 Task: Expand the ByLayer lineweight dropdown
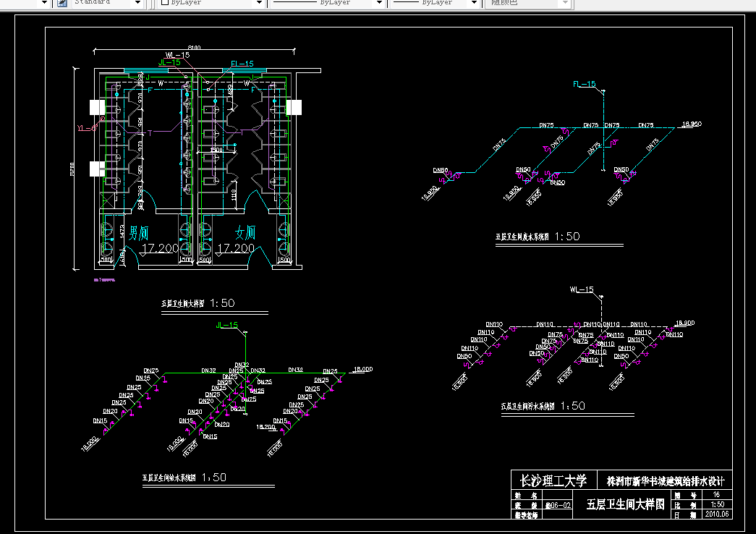pos(475,2)
